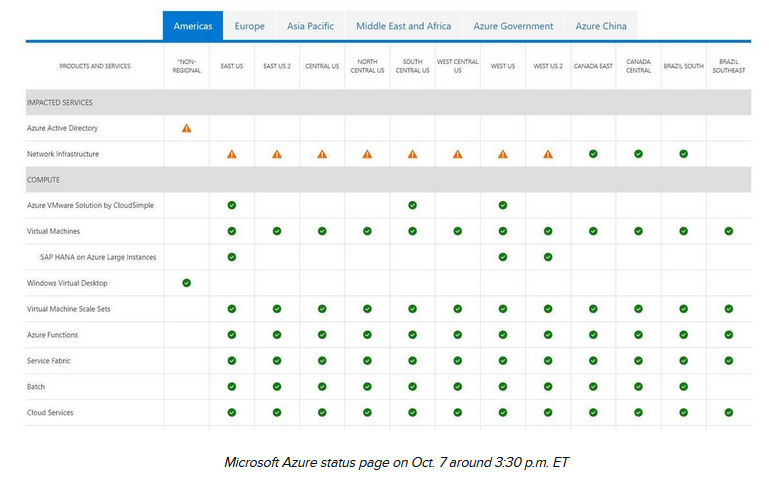The width and height of the screenshot is (769, 486).
Task: Click the Batch row label
Action: tap(36, 386)
